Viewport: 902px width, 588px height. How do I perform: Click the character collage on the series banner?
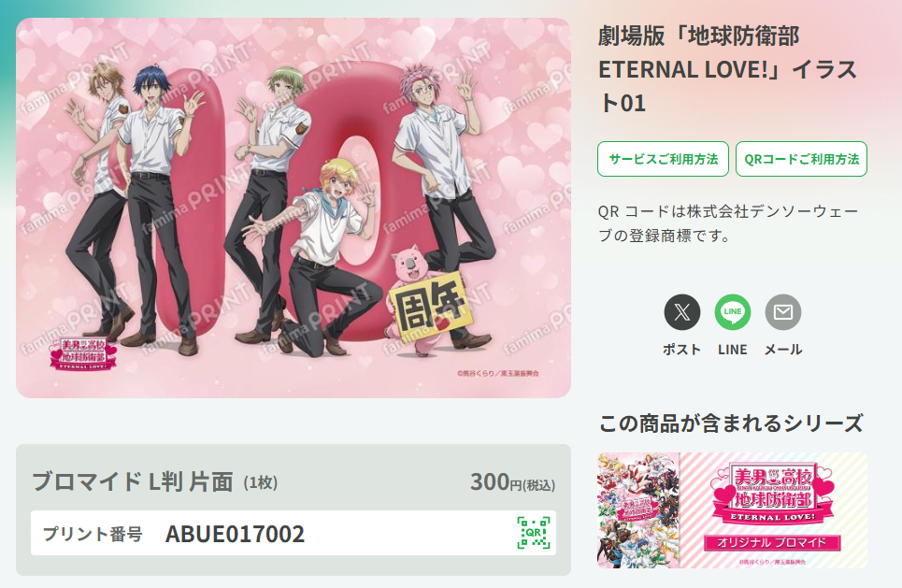click(638, 510)
